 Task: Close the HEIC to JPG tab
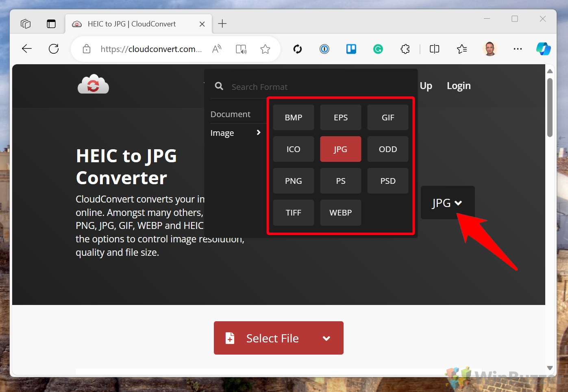(202, 24)
